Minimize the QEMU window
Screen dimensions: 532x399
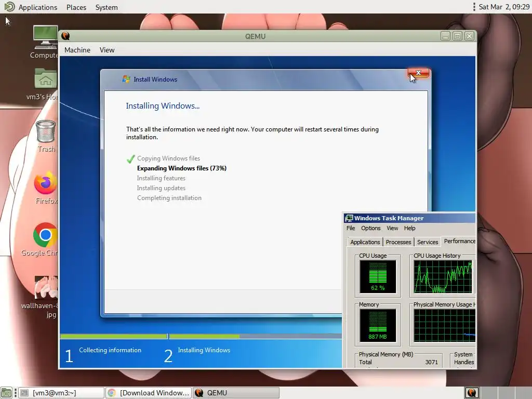[445, 36]
